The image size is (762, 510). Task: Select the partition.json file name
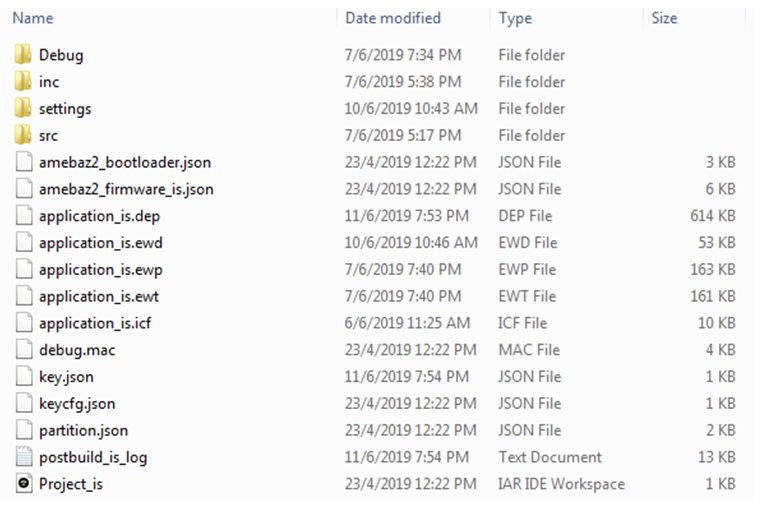pos(84,431)
